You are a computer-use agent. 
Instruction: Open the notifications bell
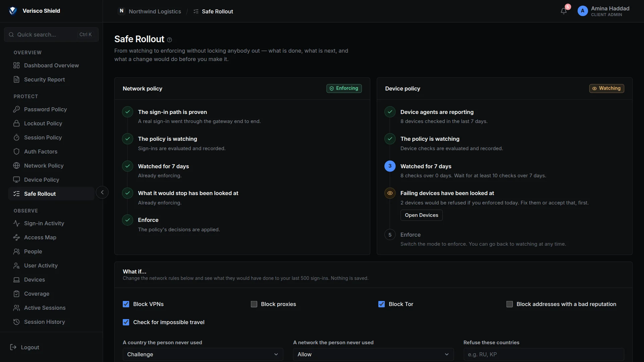563,11
